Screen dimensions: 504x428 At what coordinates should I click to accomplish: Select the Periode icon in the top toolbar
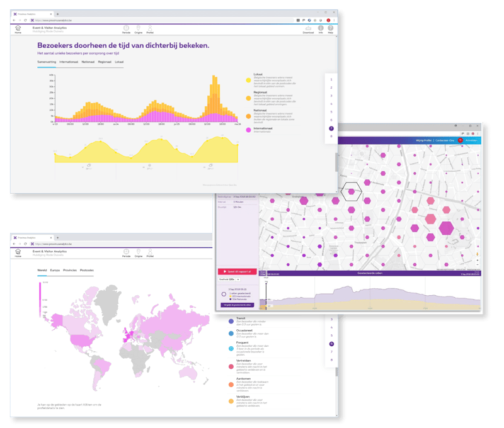(126, 28)
